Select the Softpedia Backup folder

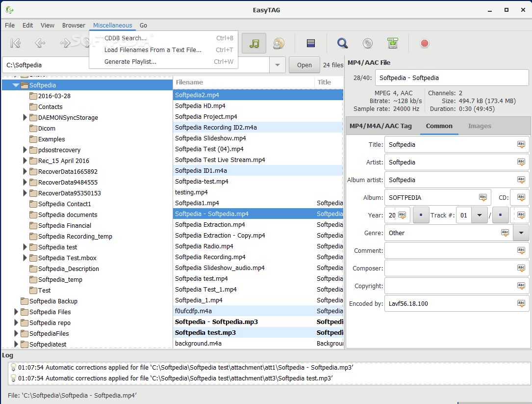click(53, 301)
